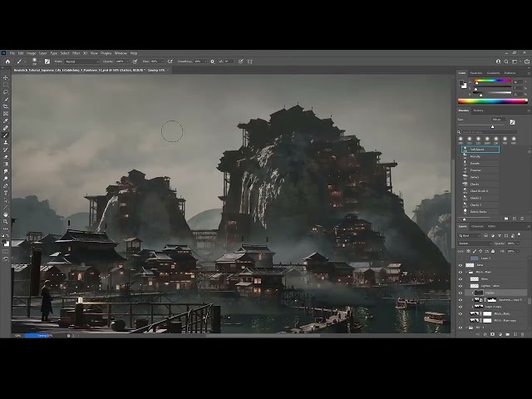Switch to the History tab
Screen dimensions: 532x399
click(478, 111)
